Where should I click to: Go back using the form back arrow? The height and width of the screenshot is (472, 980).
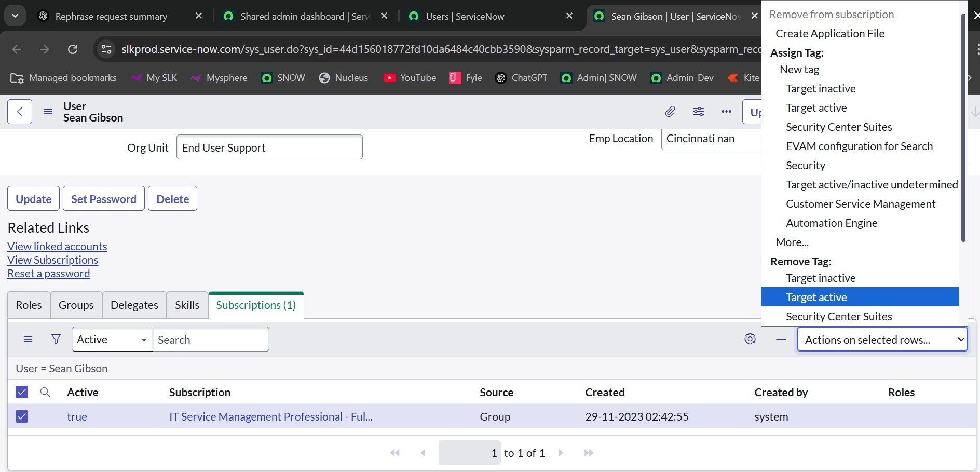20,112
